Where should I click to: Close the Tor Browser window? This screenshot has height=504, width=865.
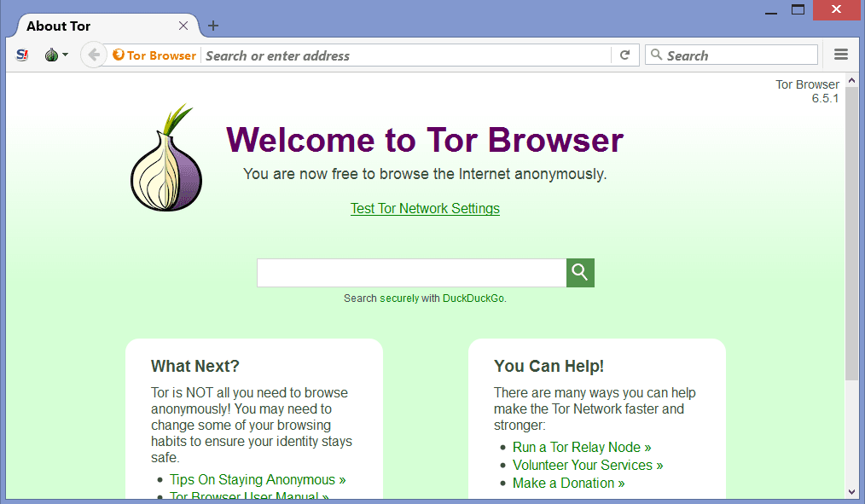point(836,10)
